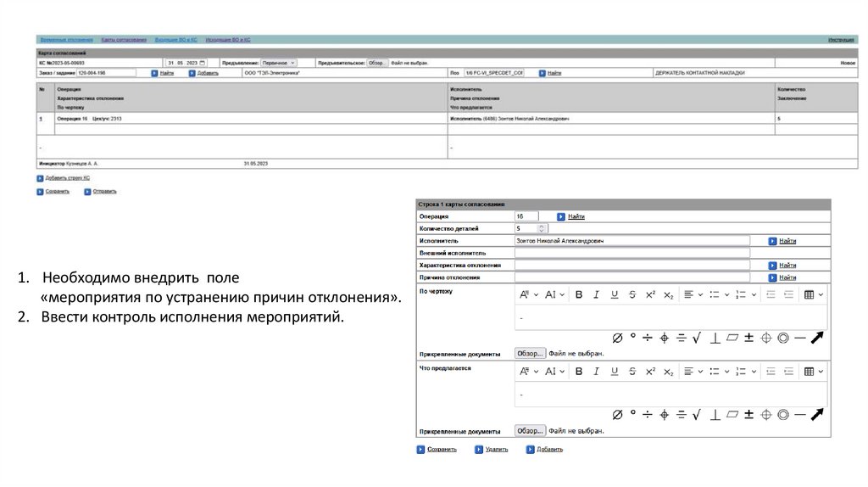Apply bold in the По чертежу editor
868x487 pixels.
click(x=578, y=294)
